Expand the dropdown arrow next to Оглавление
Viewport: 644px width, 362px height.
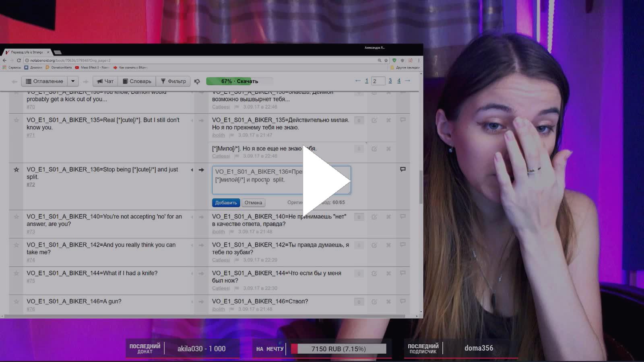point(73,81)
